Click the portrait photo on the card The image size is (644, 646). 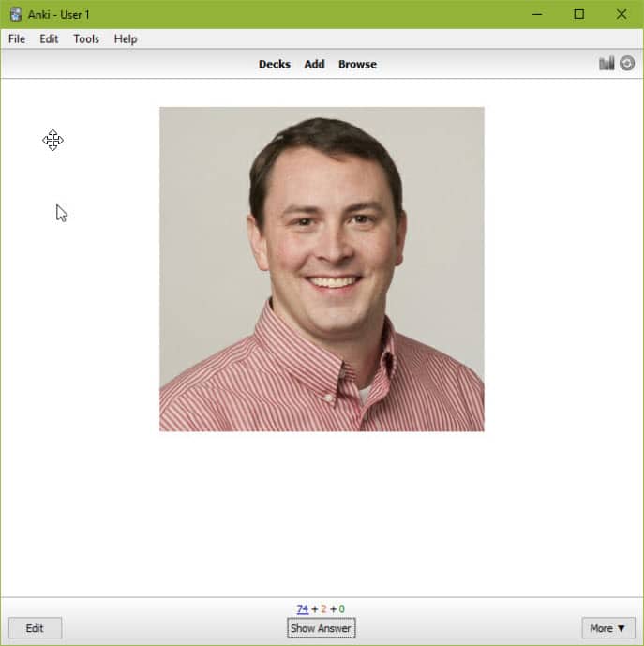click(322, 269)
